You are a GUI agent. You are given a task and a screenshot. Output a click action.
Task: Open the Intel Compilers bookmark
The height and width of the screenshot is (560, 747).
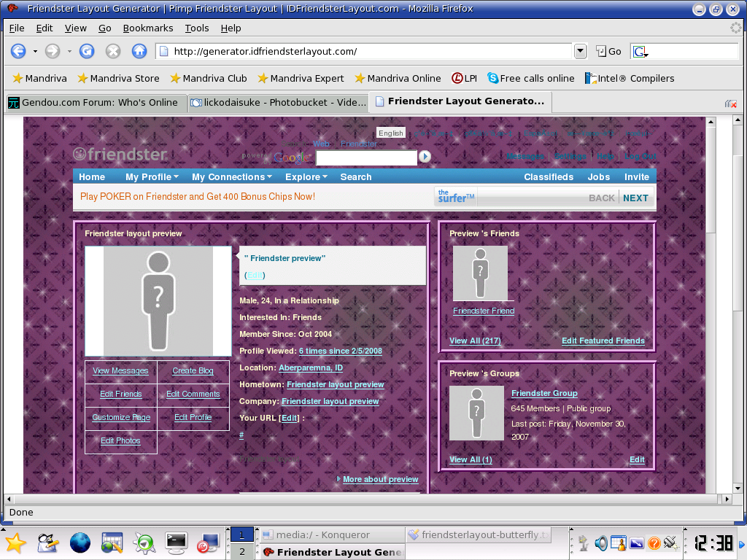[x=630, y=78]
